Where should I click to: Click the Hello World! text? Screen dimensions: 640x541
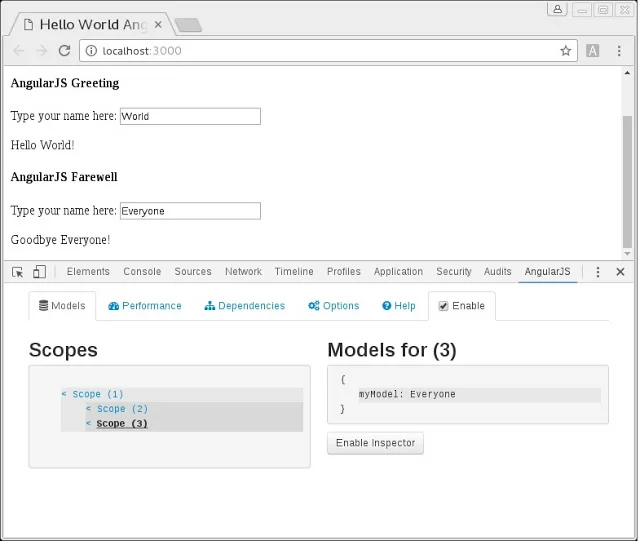click(42, 145)
